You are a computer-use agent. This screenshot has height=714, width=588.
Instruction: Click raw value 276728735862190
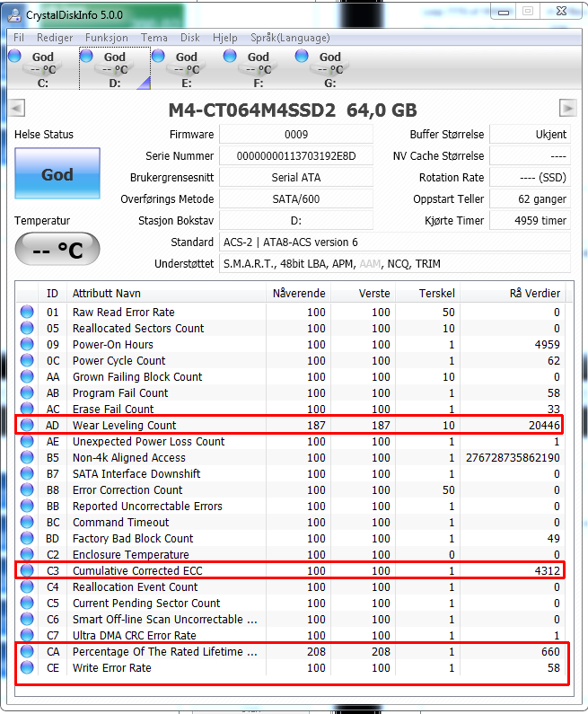[513, 458]
